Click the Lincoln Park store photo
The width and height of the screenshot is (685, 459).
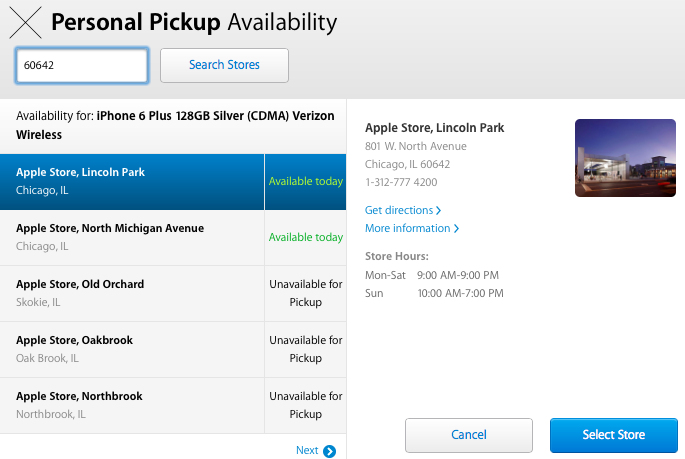point(625,158)
